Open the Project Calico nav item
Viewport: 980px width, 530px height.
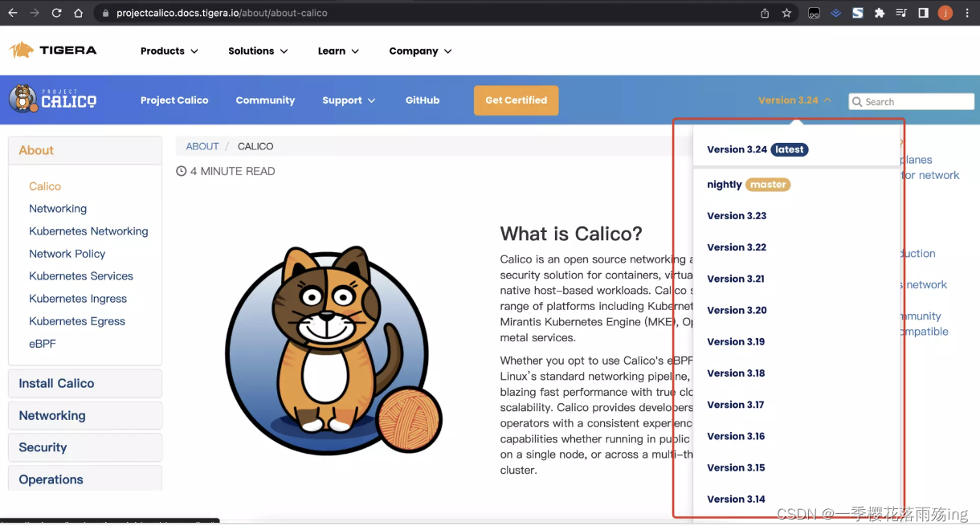(x=174, y=100)
